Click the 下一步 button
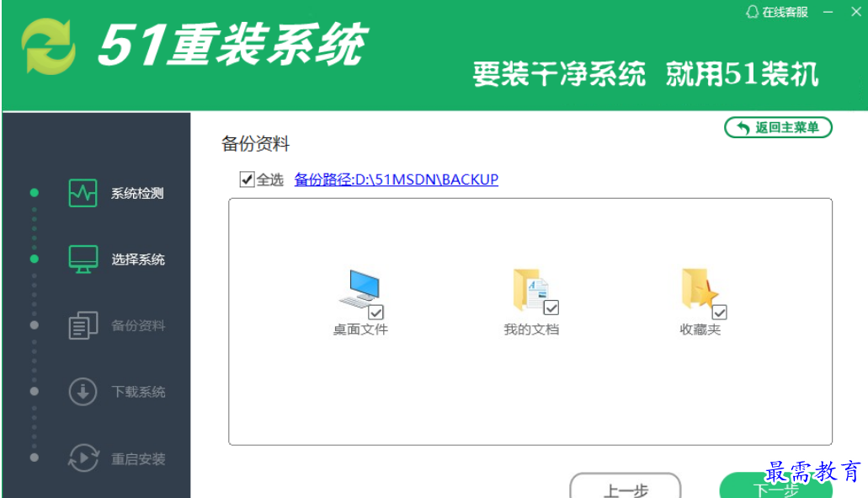Image resolution: width=868 pixels, height=498 pixels. (x=775, y=486)
